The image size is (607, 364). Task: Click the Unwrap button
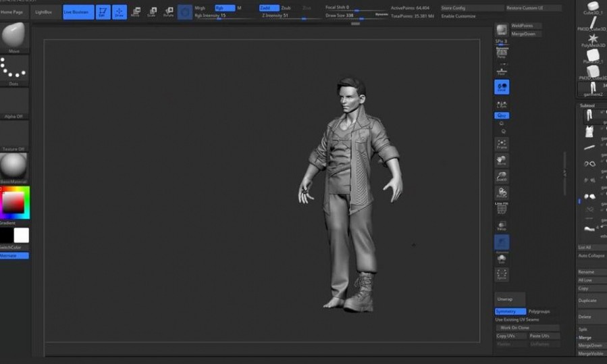510,299
